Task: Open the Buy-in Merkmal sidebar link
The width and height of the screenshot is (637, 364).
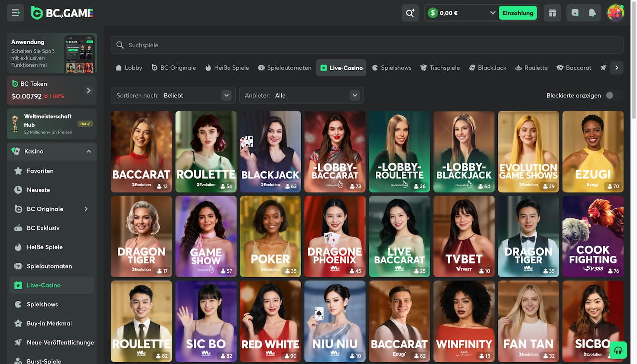Action: [x=52, y=323]
